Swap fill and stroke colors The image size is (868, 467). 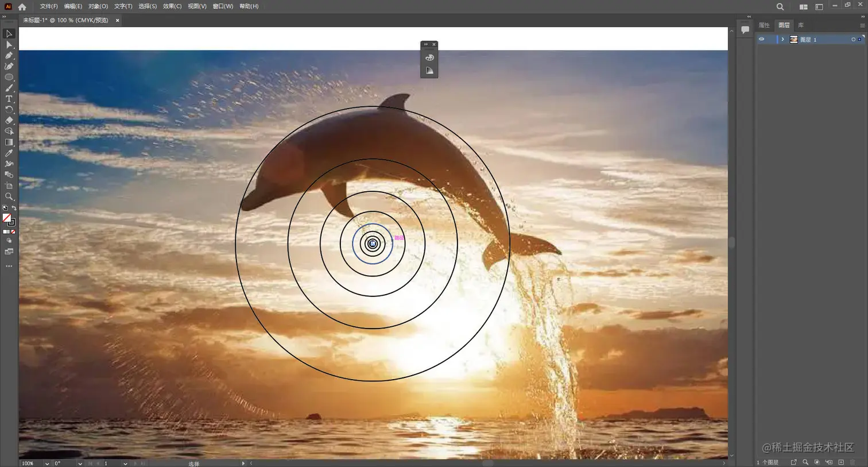click(14, 208)
